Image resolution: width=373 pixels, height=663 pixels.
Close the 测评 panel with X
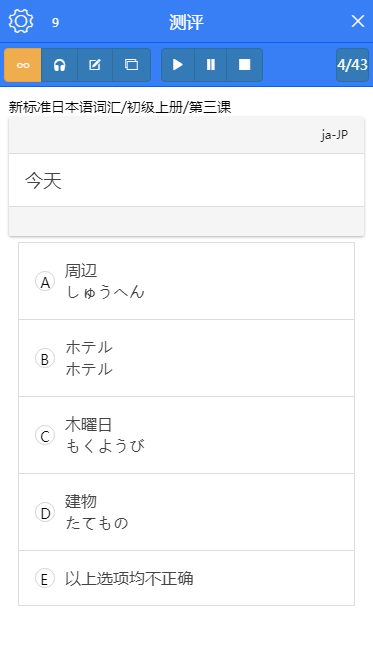358,21
